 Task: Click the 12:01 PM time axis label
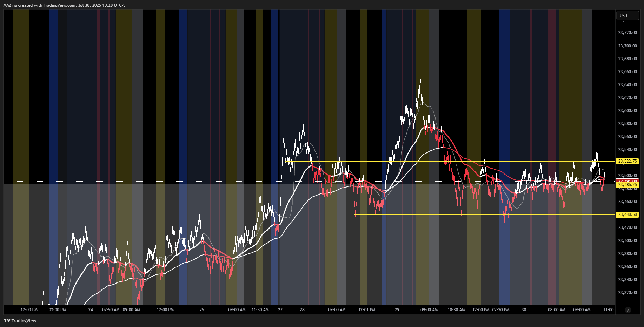coord(367,310)
